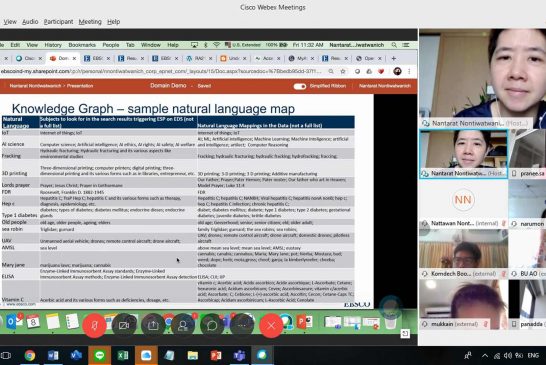Screen dimensions: 546x365
Task: Open Chrome from the Windows taskbar
Action: click(x=30, y=356)
